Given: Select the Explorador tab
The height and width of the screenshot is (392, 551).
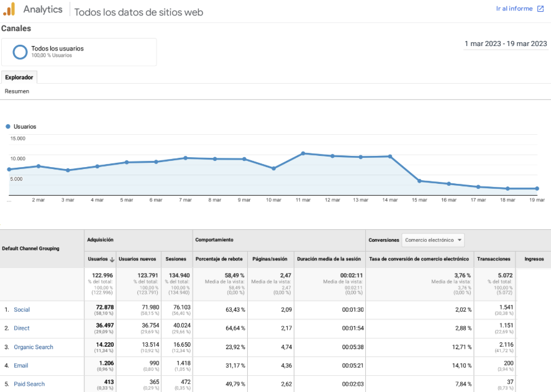Looking at the screenshot, I should (19, 78).
